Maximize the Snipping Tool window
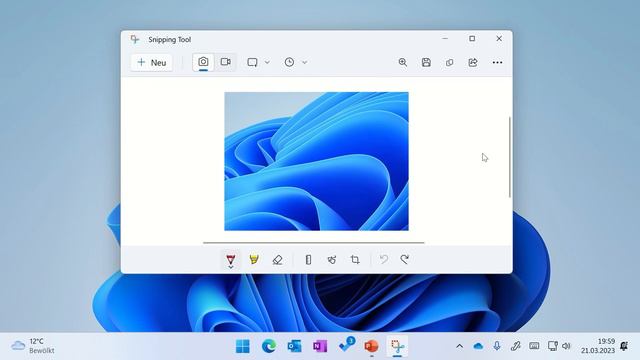 point(472,38)
